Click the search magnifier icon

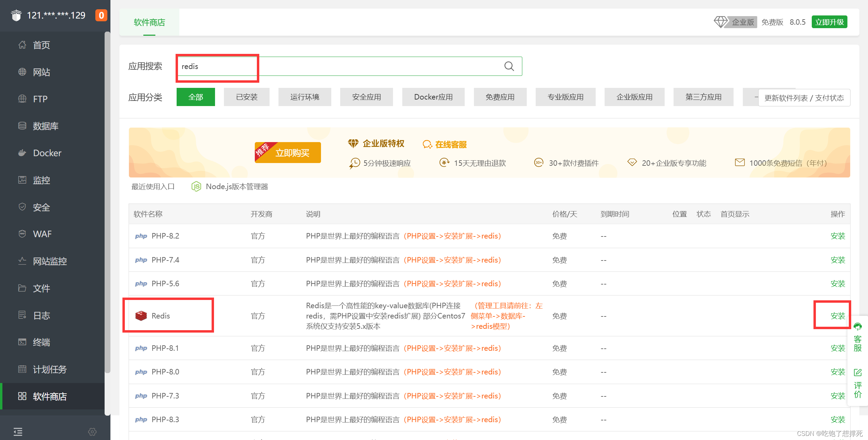pyautogui.click(x=509, y=66)
